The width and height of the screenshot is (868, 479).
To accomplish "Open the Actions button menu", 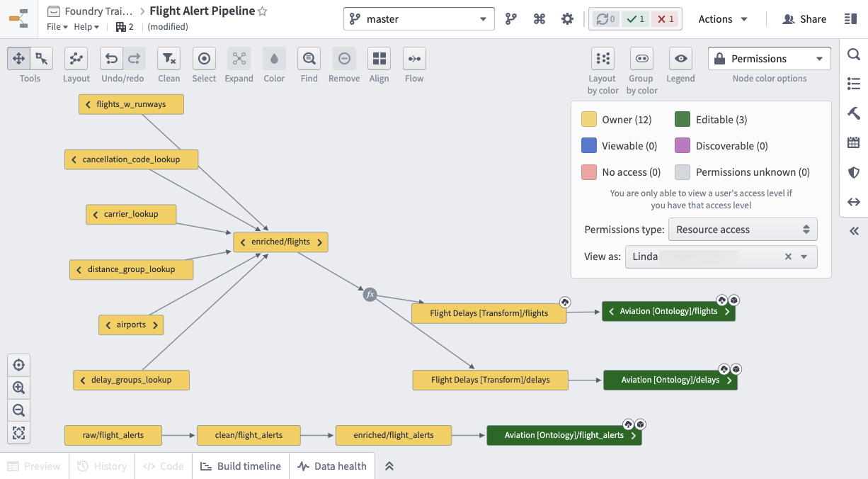I will [723, 19].
